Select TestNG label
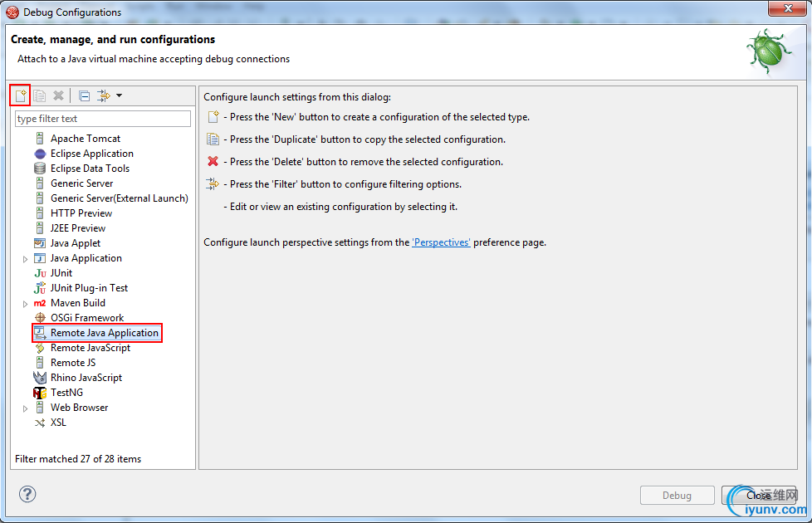812x523 pixels. (x=66, y=393)
